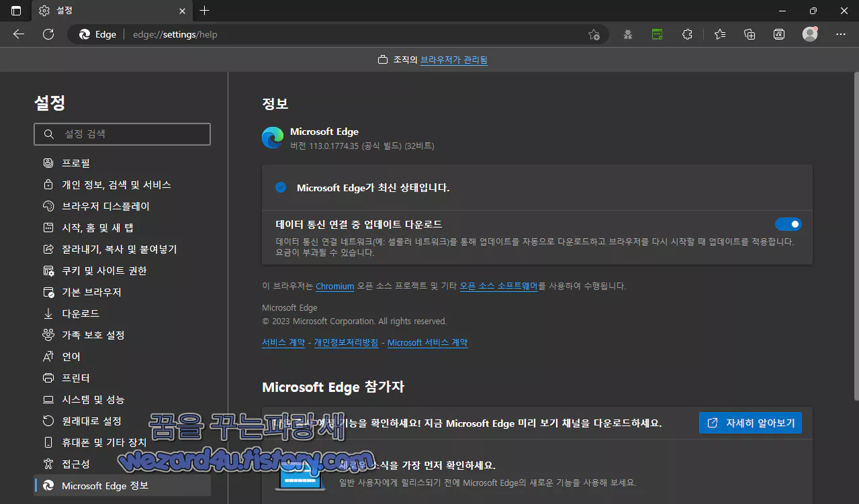Close the 설정 tab
The image size is (859, 504).
tap(183, 11)
